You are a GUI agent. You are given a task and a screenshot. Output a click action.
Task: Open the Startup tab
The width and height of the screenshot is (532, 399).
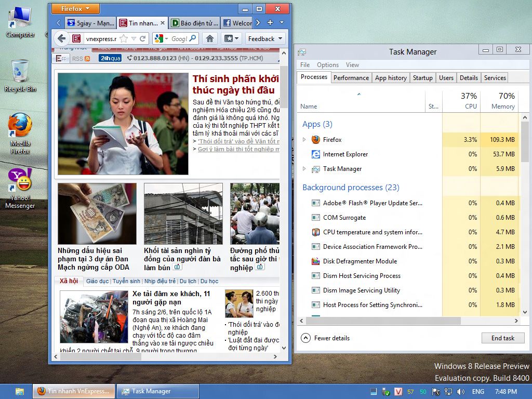tap(423, 78)
